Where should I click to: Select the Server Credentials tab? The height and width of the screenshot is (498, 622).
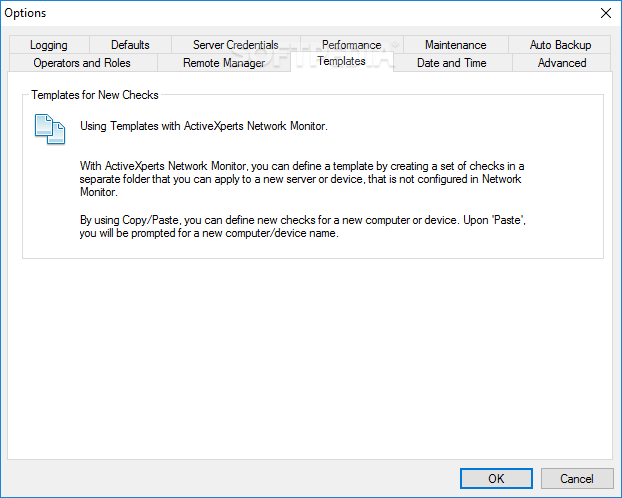pyautogui.click(x=236, y=45)
